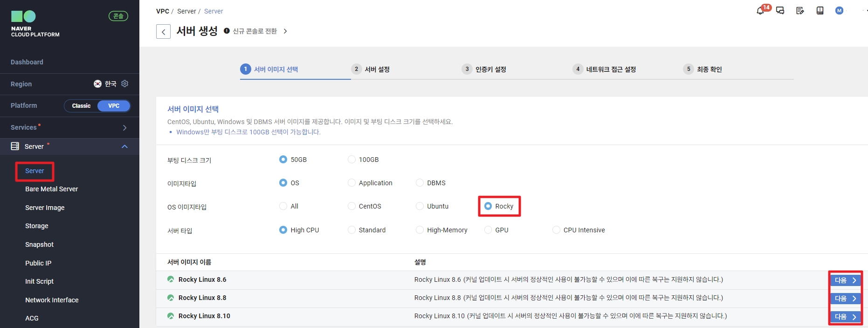
Task: Click 신규 콘솔로 전환 link
Action: (255, 31)
